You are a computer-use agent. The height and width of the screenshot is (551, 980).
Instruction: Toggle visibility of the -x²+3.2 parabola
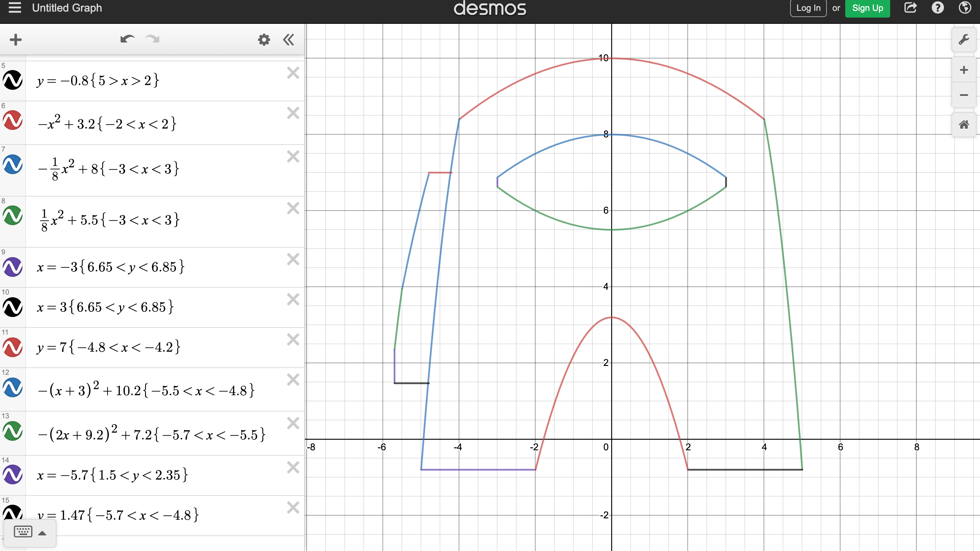[x=13, y=120]
